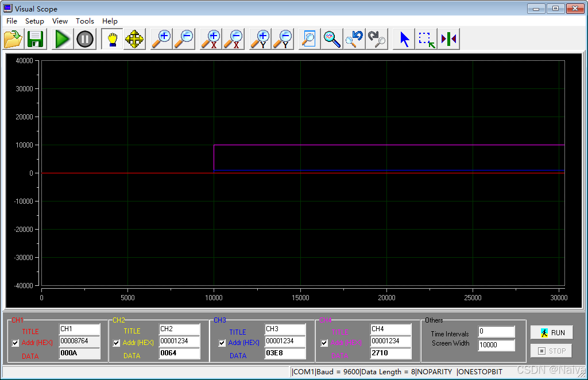
Task: Click the CH4 address field
Action: 390,341
